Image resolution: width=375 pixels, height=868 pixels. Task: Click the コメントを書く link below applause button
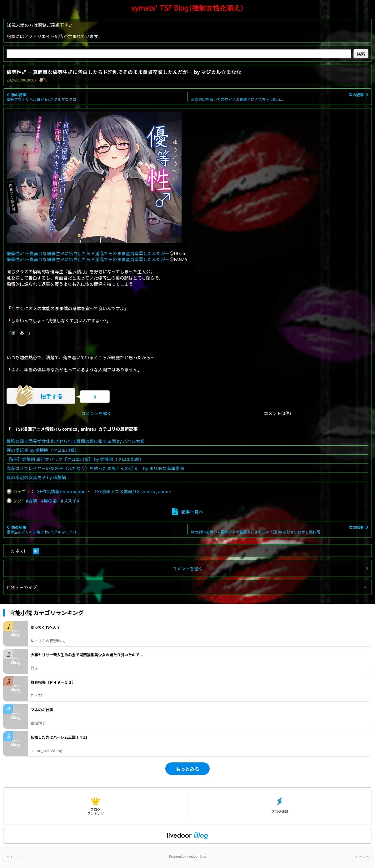tap(96, 414)
